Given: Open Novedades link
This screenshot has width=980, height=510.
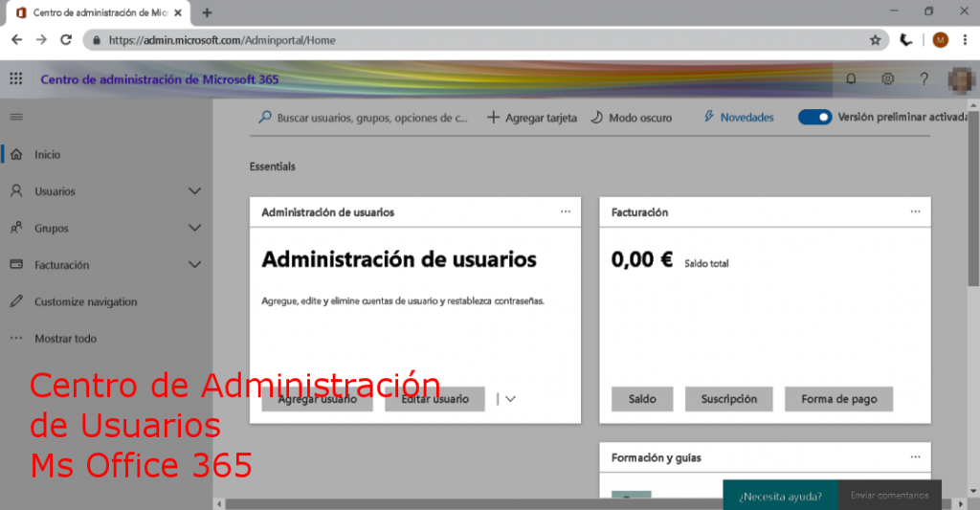Looking at the screenshot, I should click(x=739, y=117).
